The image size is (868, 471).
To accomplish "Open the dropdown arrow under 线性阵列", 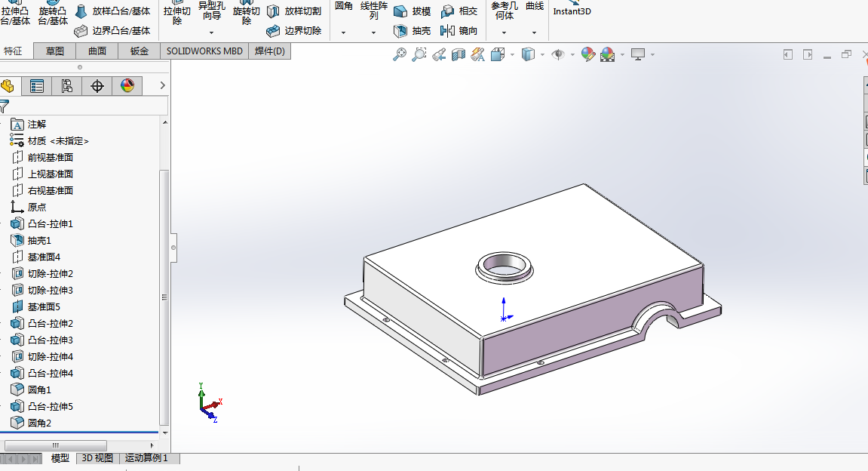I will tap(373, 32).
